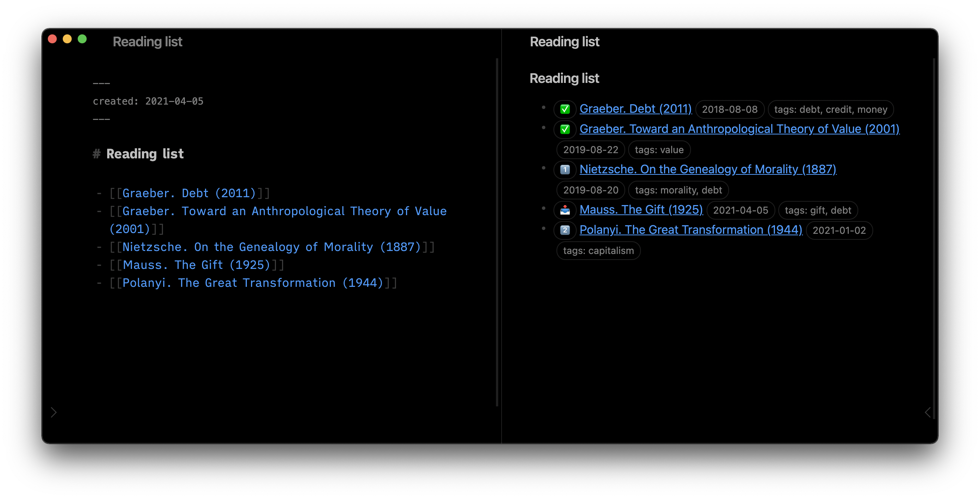The image size is (980, 499).
Task: Click number 1 icon beside Nietzsche entry
Action: [x=565, y=170]
